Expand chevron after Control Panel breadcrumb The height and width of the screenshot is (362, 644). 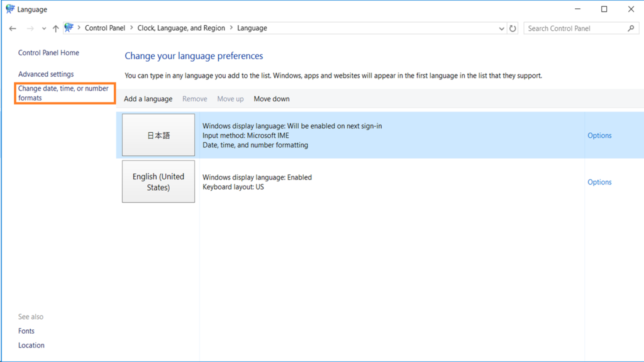[x=131, y=28]
